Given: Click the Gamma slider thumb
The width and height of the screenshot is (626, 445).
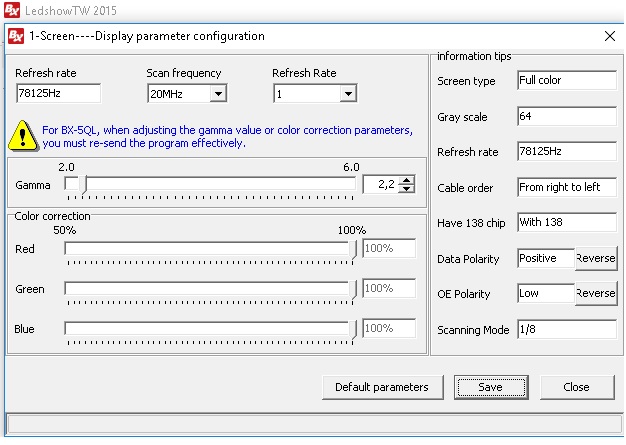Looking at the screenshot, I should (x=83, y=185).
